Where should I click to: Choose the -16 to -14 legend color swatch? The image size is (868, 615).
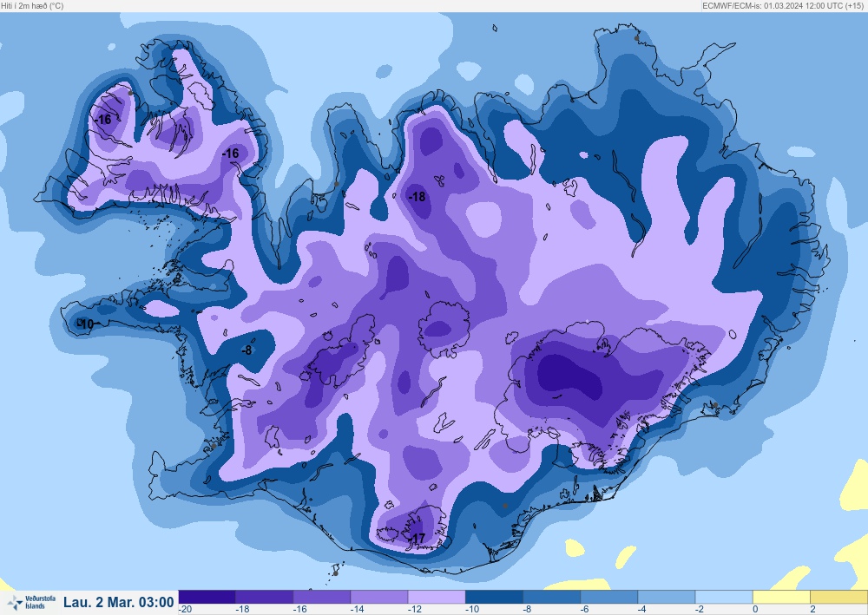(x=322, y=597)
